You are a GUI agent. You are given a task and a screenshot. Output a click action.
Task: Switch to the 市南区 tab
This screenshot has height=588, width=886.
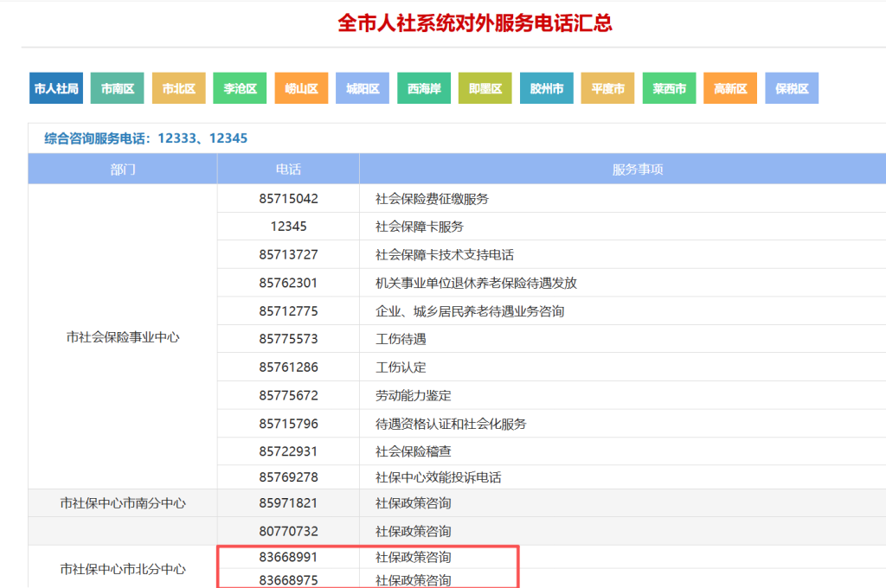coord(118,88)
